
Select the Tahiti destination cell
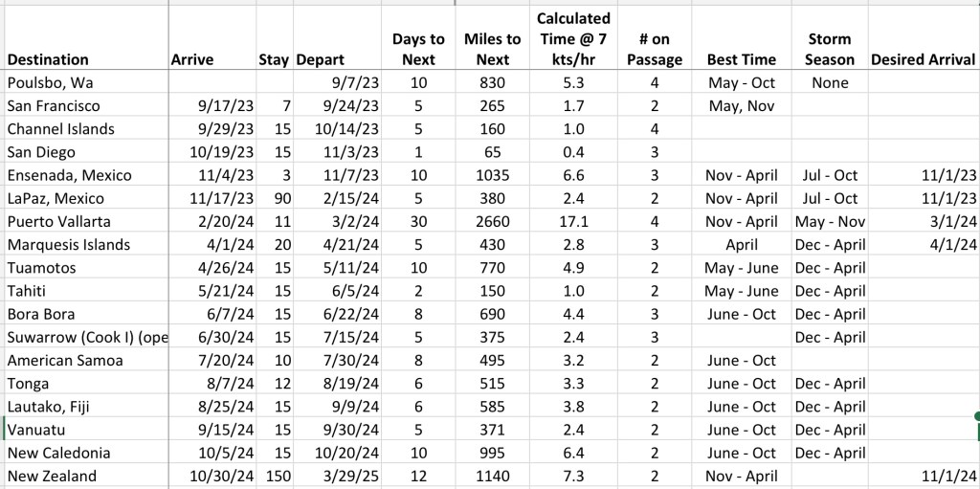28,291
